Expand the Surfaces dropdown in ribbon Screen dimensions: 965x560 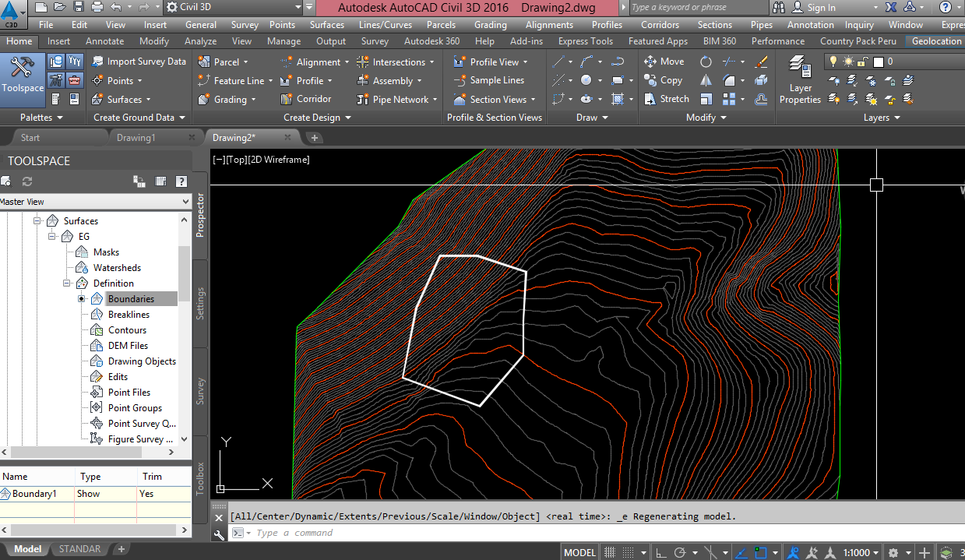coord(148,99)
